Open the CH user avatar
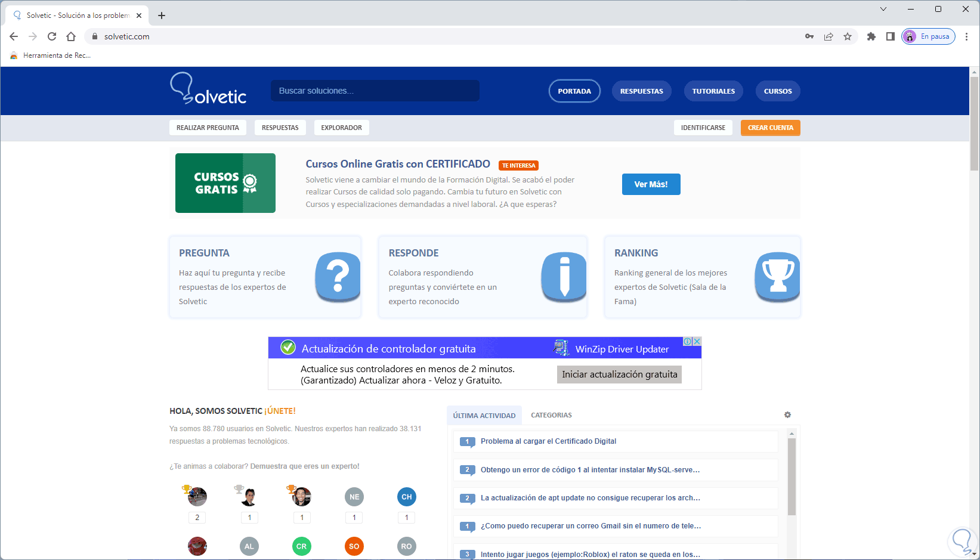Image resolution: width=980 pixels, height=560 pixels. coord(407,497)
